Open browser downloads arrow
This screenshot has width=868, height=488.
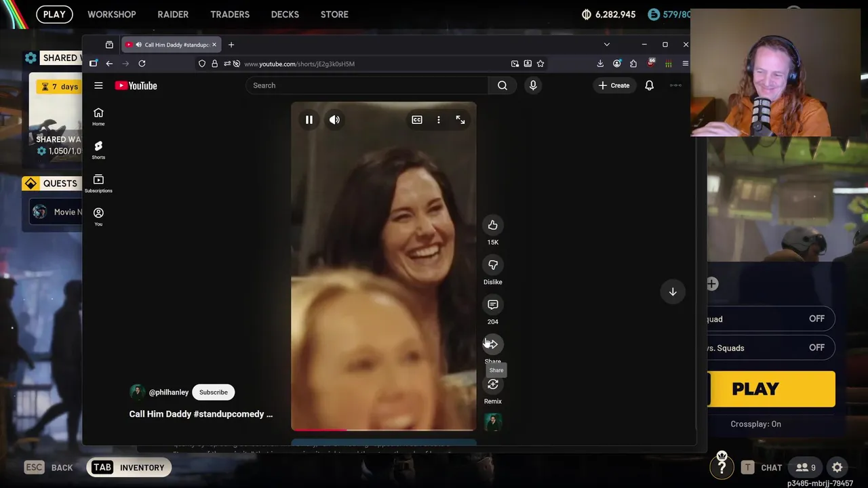(x=600, y=64)
